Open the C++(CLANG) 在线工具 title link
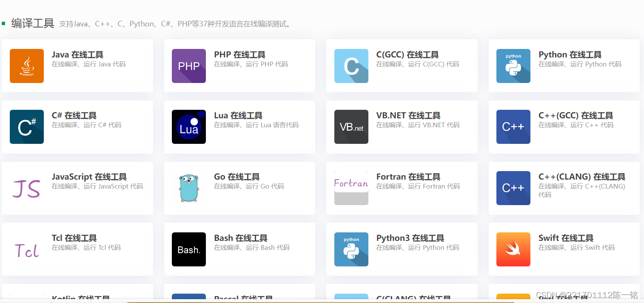This screenshot has height=303, width=644. 582,177
